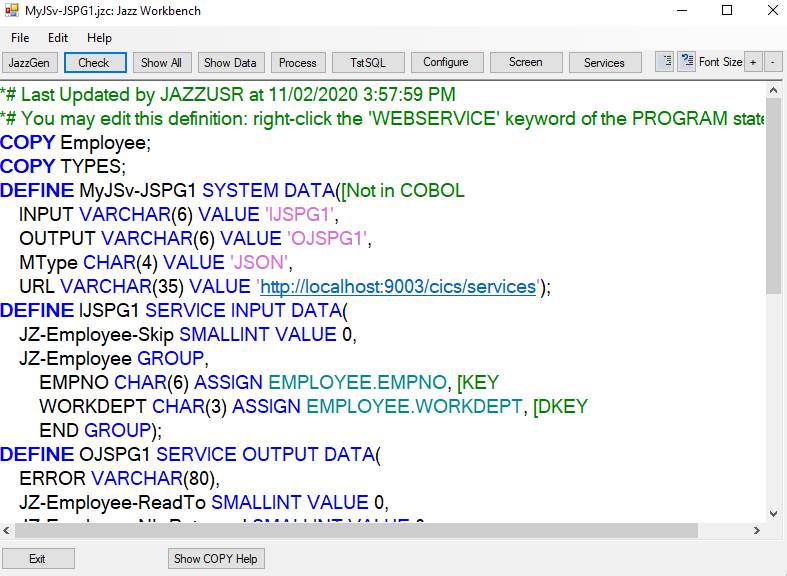Click the text 'COPY Employee;'

click(75, 142)
